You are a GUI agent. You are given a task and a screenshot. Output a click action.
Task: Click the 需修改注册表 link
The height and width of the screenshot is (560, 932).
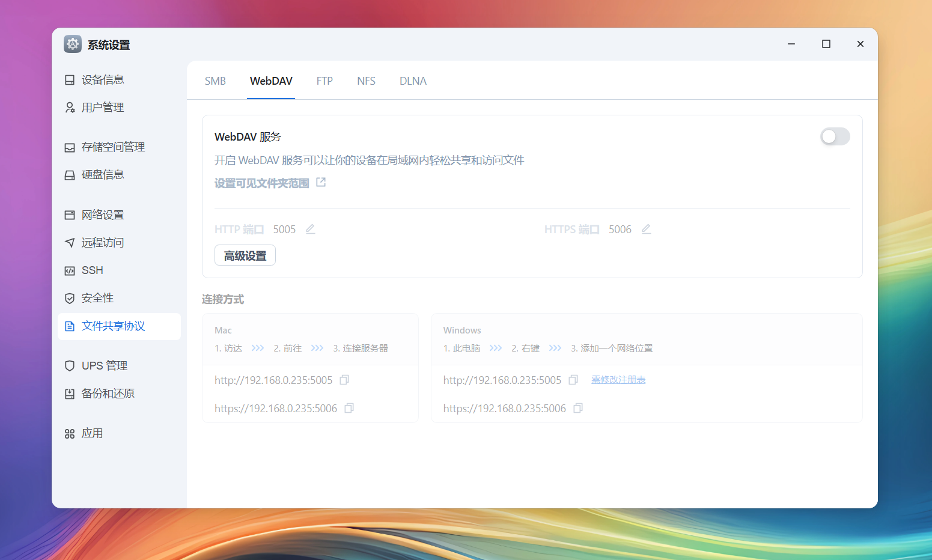(618, 380)
